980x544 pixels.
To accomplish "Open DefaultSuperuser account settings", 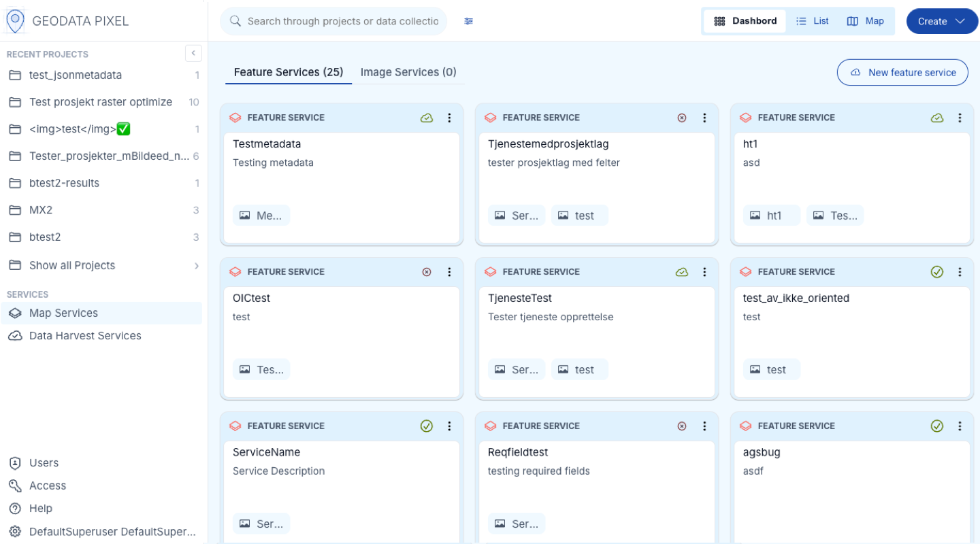I will tap(103, 532).
